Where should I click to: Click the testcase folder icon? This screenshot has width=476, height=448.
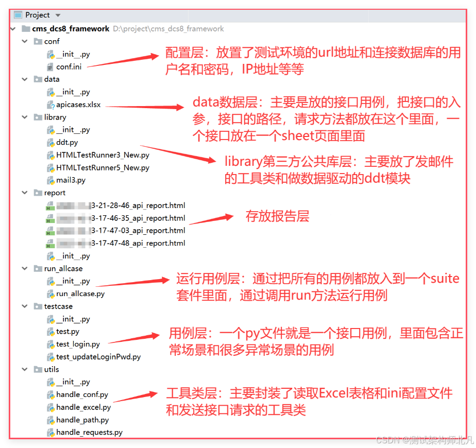[x=38, y=306]
